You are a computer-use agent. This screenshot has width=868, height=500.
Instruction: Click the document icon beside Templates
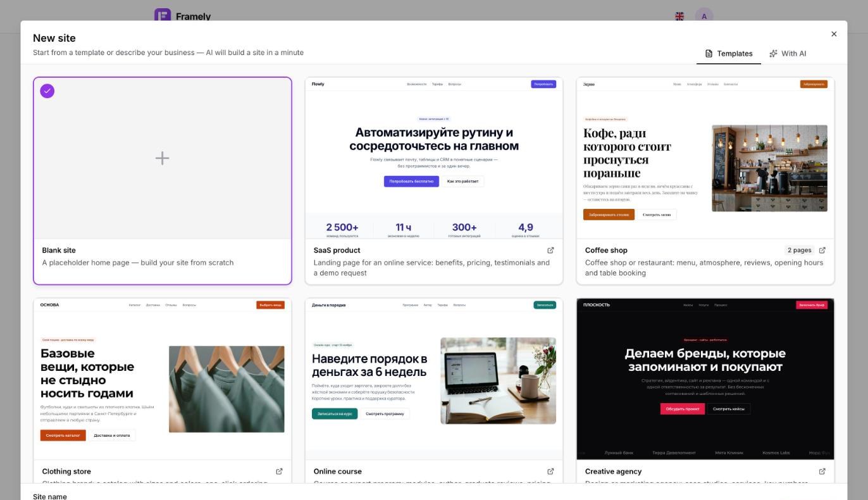tap(709, 53)
